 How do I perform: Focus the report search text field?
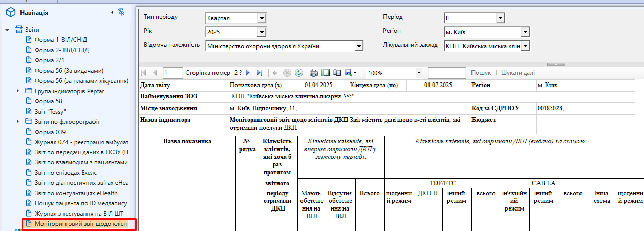(x=447, y=73)
